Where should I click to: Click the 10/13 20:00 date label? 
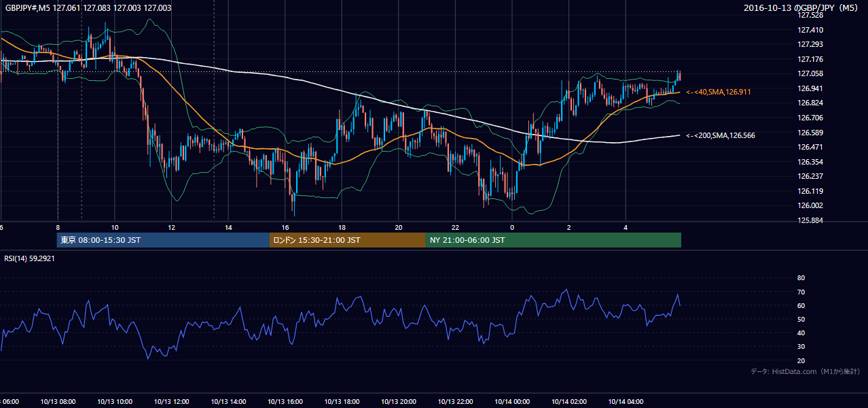click(x=399, y=402)
